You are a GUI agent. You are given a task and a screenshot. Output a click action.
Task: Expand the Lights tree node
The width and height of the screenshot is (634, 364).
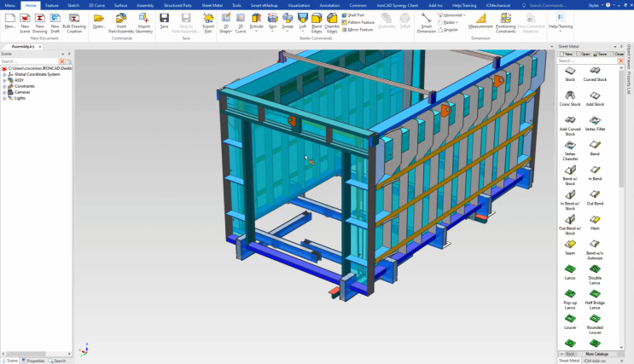point(4,98)
